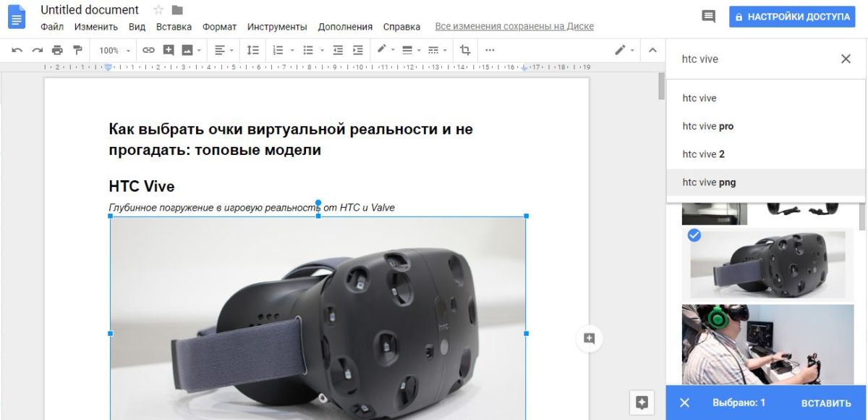Click the right indent marker on the ruler
This screenshot has width=868, height=420.
(x=525, y=67)
